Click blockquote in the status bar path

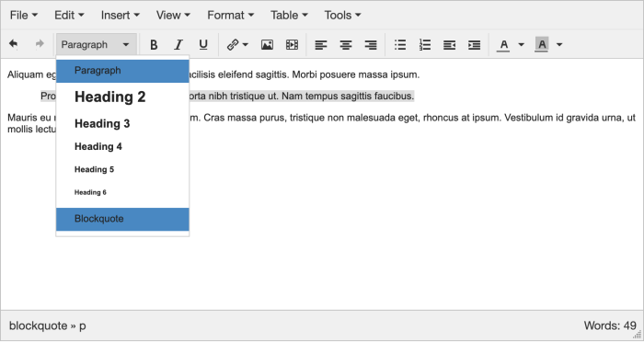point(39,325)
